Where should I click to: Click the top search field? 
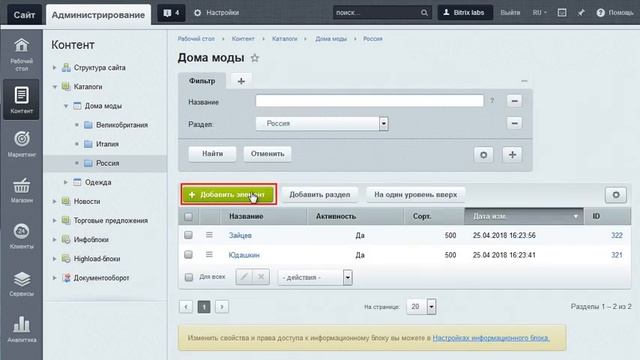382,13
